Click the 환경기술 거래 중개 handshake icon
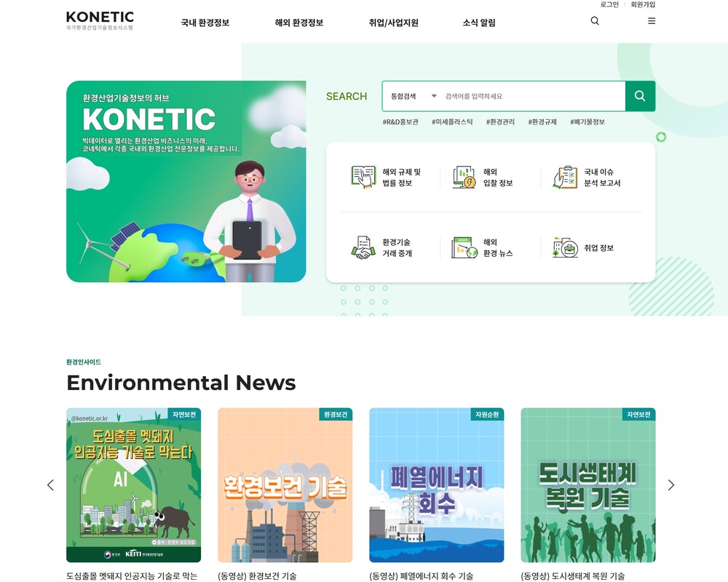728x582 pixels. point(363,248)
